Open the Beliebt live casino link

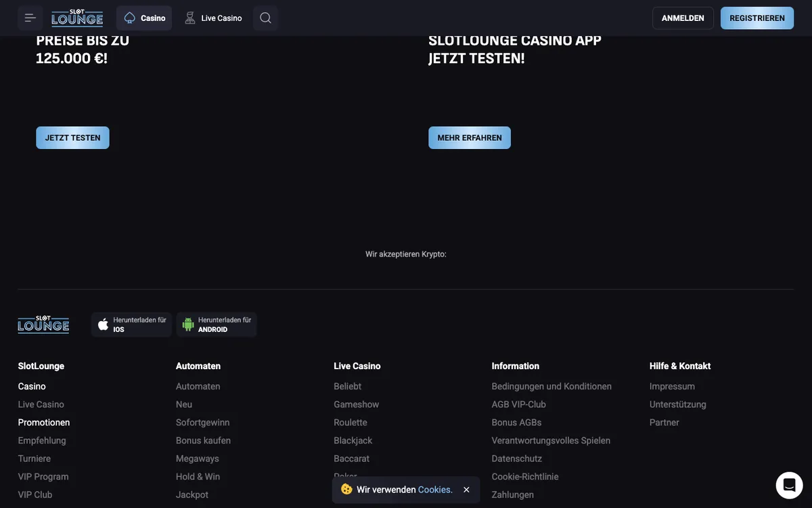pyautogui.click(x=348, y=386)
